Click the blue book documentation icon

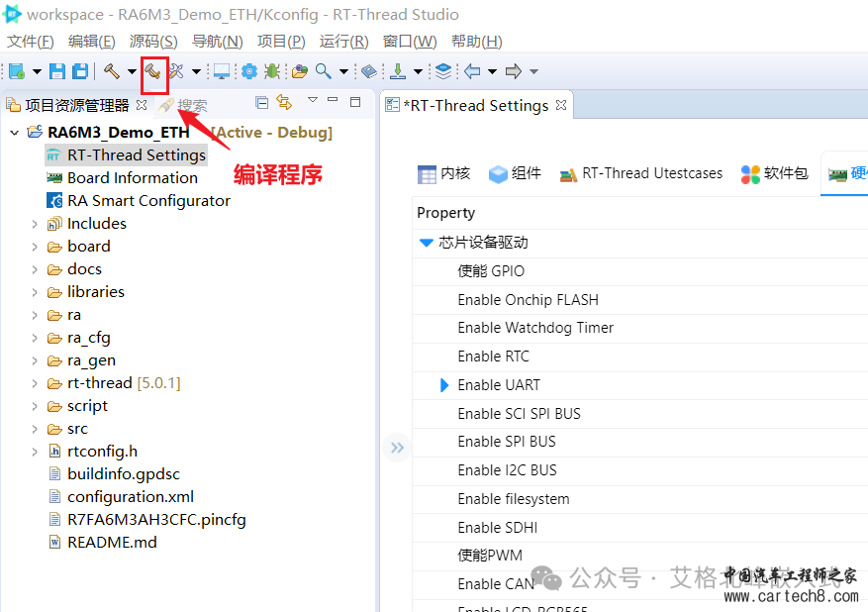(369, 71)
